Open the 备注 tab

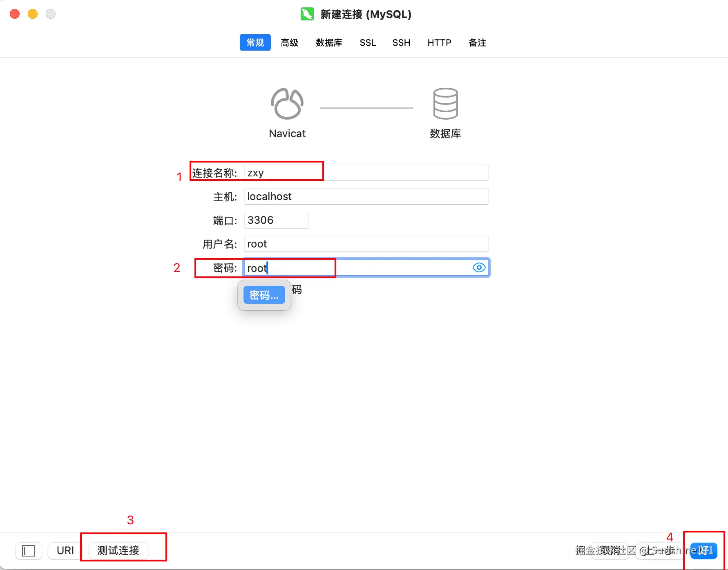[x=477, y=42]
